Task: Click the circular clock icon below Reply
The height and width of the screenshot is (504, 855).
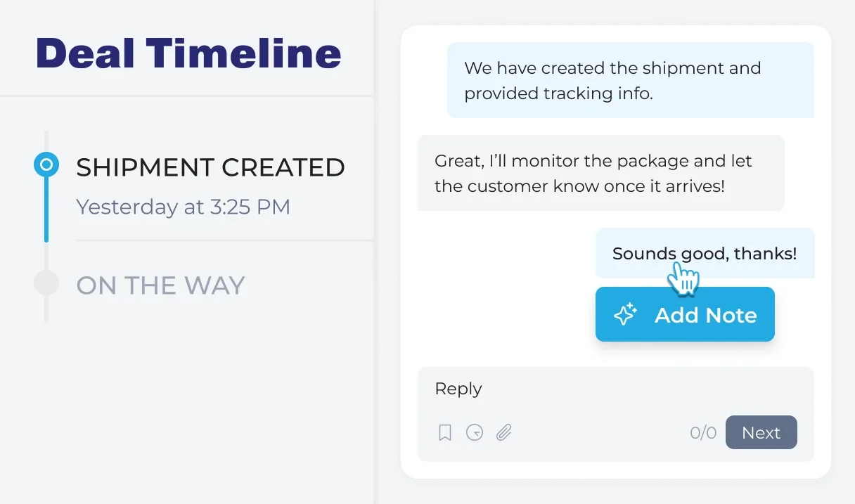Action: point(475,432)
